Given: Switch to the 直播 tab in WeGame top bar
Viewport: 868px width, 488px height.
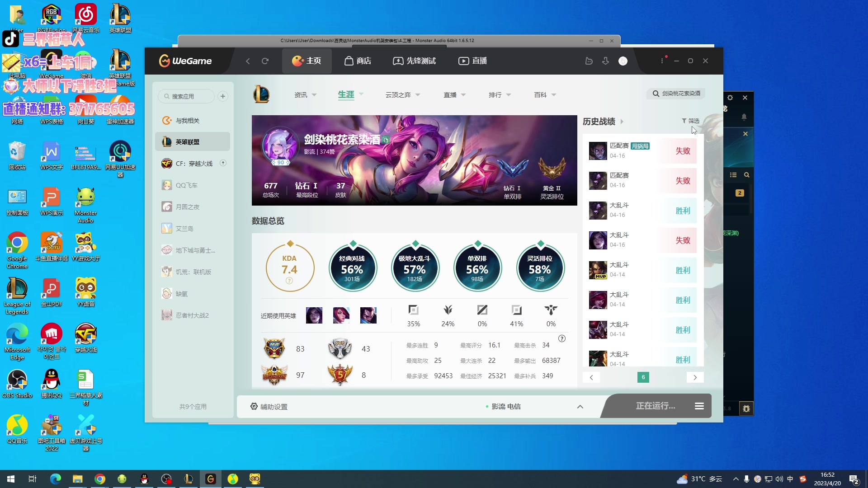Looking at the screenshot, I should [x=472, y=61].
